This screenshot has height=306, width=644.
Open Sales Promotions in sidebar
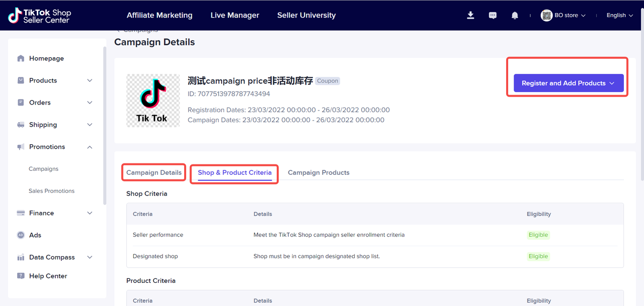click(x=51, y=191)
